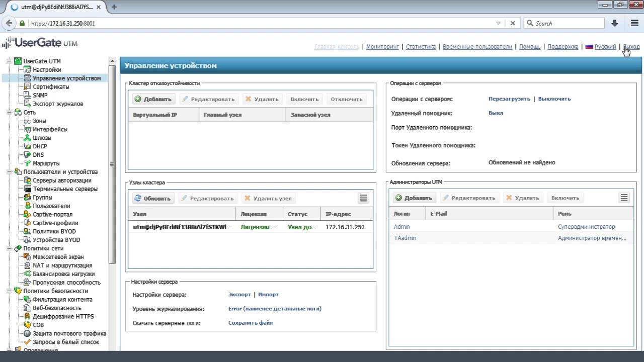Open the Firefox hamburger menu icon

634,23
